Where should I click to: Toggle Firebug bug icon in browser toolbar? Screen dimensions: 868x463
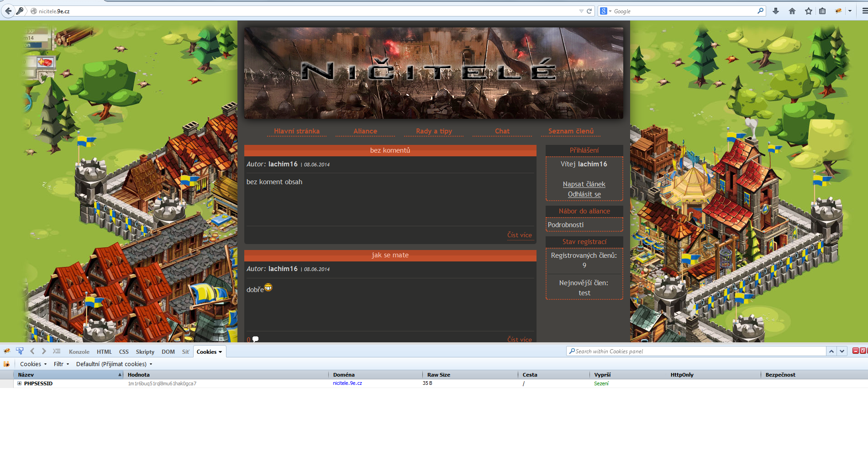(839, 11)
